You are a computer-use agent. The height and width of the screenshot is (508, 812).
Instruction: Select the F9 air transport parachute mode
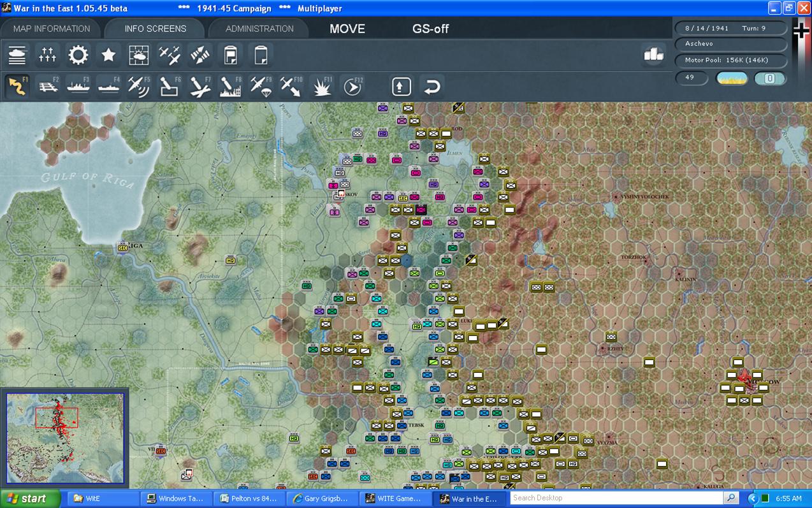click(261, 86)
